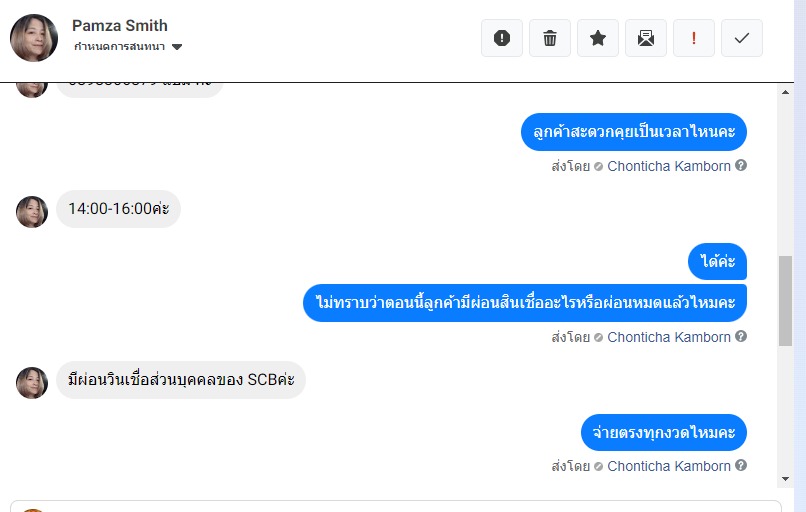Click avatar next to 14:00-16:00 message

point(32,211)
